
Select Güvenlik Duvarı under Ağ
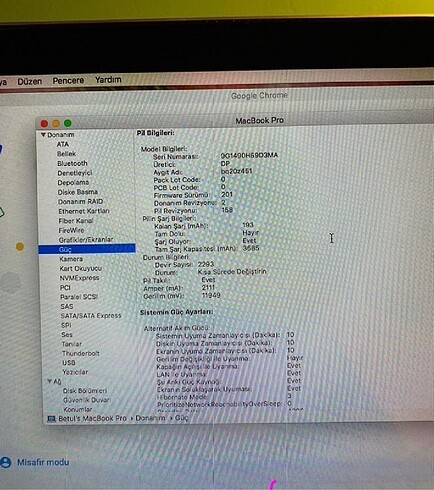tap(87, 400)
